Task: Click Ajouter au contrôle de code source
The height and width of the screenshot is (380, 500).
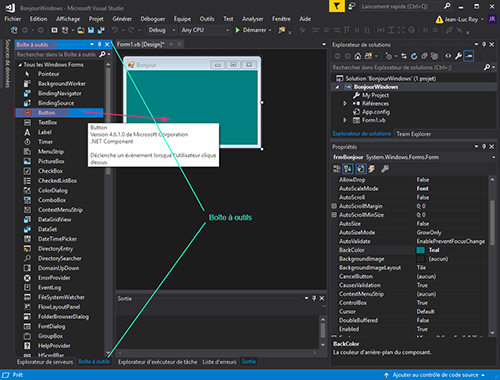Action: [x=435, y=375]
